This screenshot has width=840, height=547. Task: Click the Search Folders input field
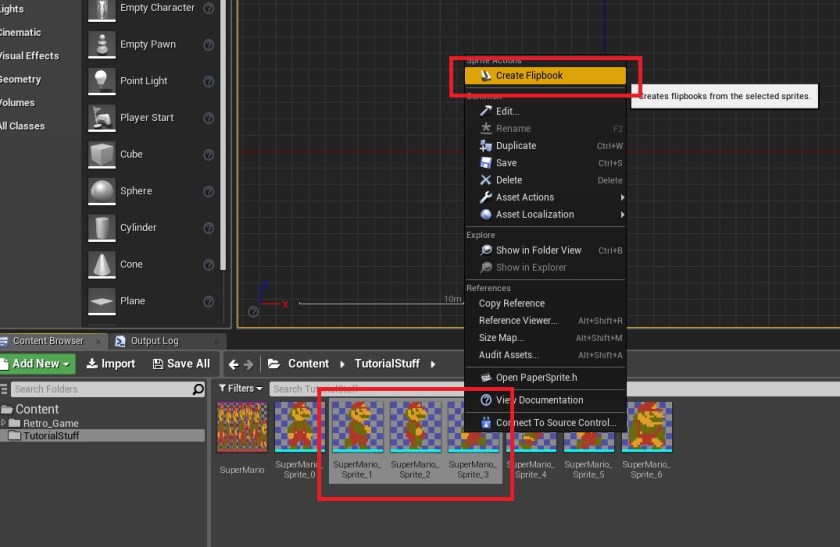click(100, 389)
